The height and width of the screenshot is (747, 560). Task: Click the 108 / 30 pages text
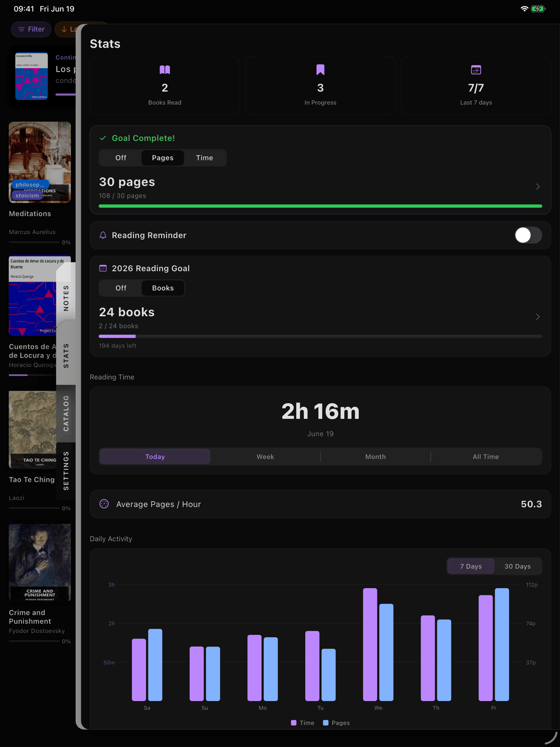(x=122, y=196)
